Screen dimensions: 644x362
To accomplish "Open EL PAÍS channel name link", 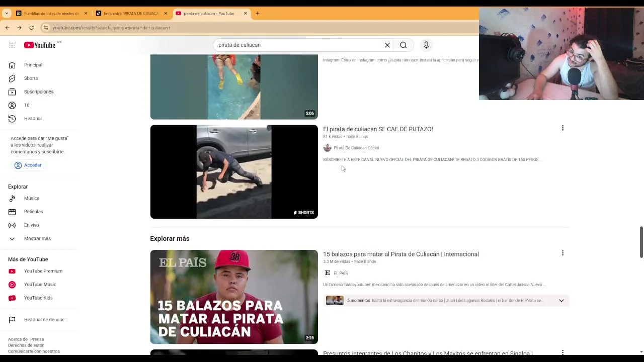I will (x=341, y=273).
